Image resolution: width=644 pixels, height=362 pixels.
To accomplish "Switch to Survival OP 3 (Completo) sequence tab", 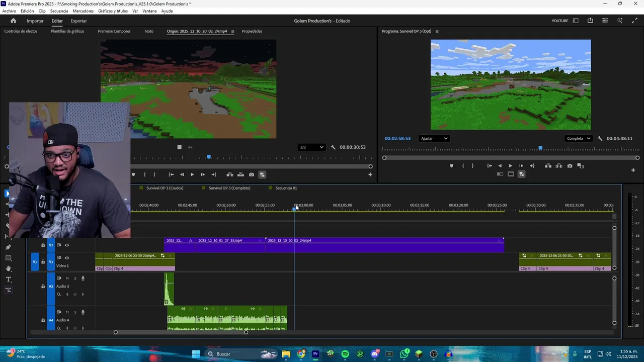I will (229, 188).
